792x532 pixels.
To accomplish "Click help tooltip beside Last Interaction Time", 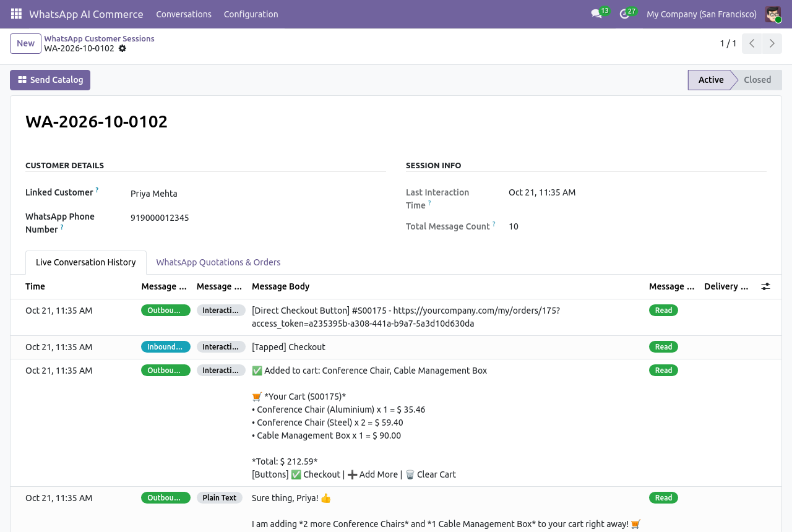I will [429, 202].
